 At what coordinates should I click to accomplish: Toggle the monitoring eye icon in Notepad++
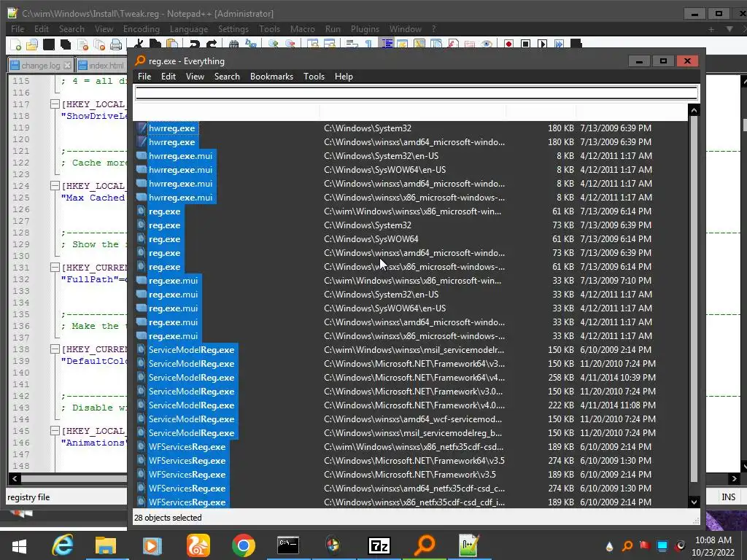(486, 44)
